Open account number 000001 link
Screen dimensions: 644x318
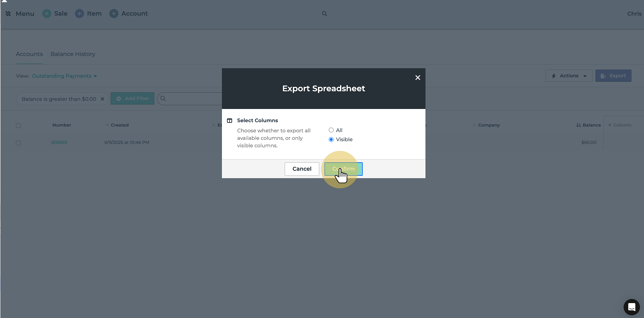pyautogui.click(x=59, y=143)
